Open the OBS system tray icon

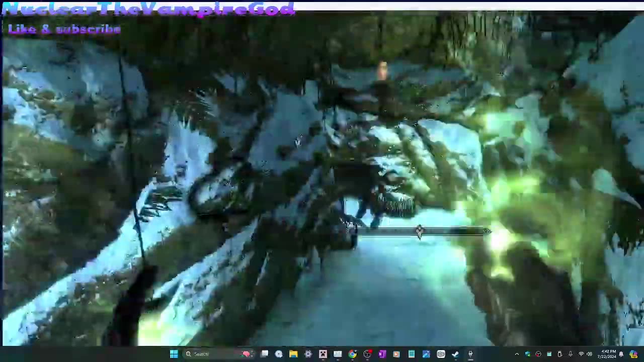(538, 354)
